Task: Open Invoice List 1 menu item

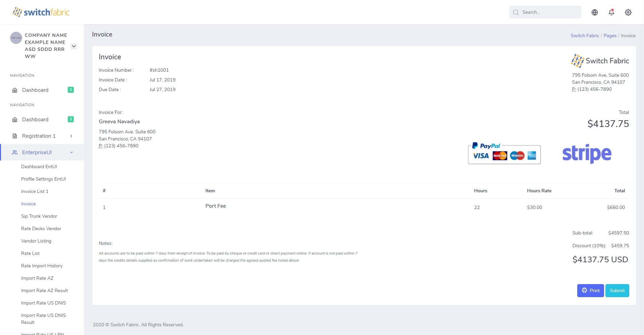Action: [x=35, y=191]
